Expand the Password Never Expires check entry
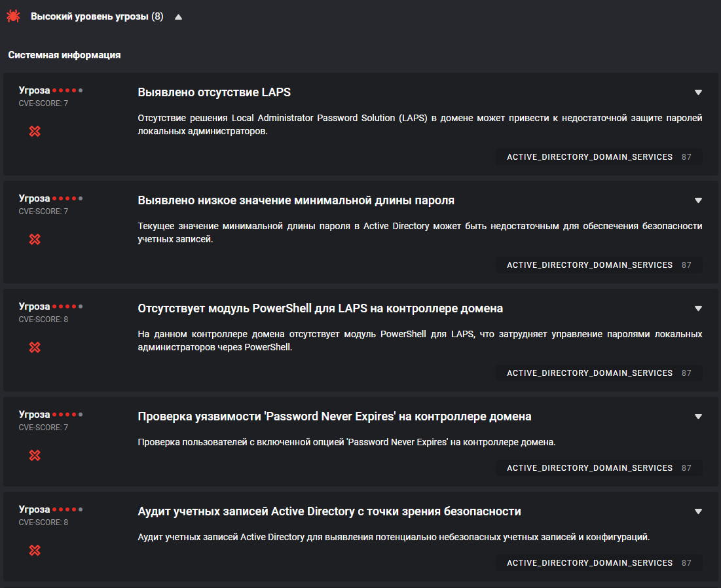The width and height of the screenshot is (721, 588). point(698,416)
